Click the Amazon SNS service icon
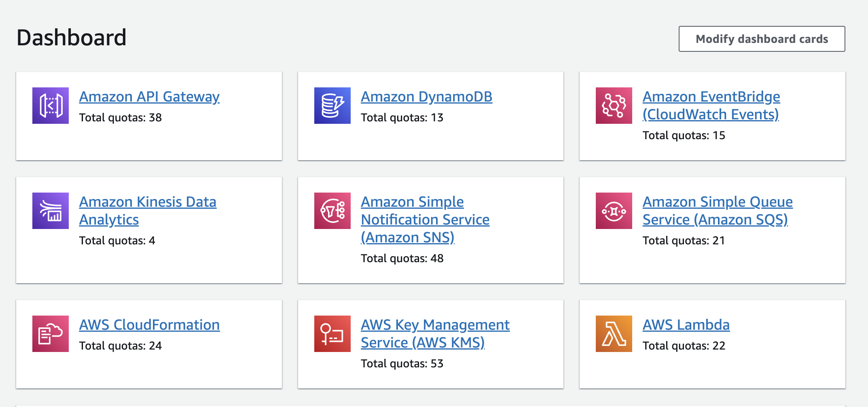The width and height of the screenshot is (868, 407). [x=332, y=211]
